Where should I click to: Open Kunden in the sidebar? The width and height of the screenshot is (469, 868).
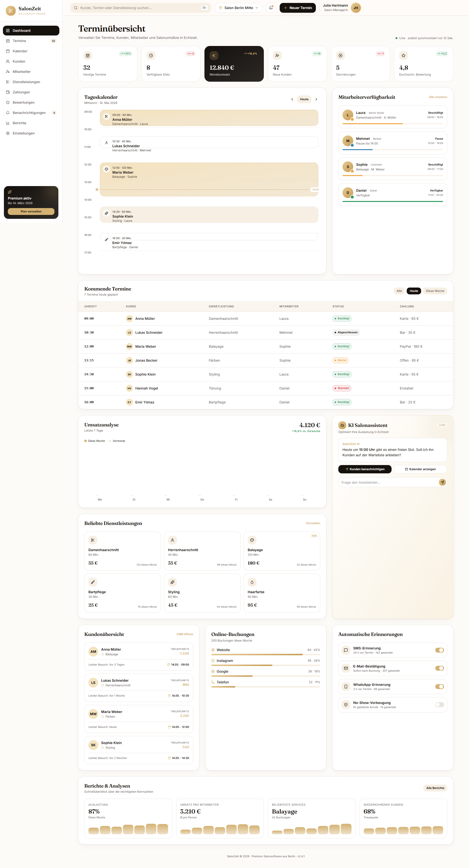(31, 61)
